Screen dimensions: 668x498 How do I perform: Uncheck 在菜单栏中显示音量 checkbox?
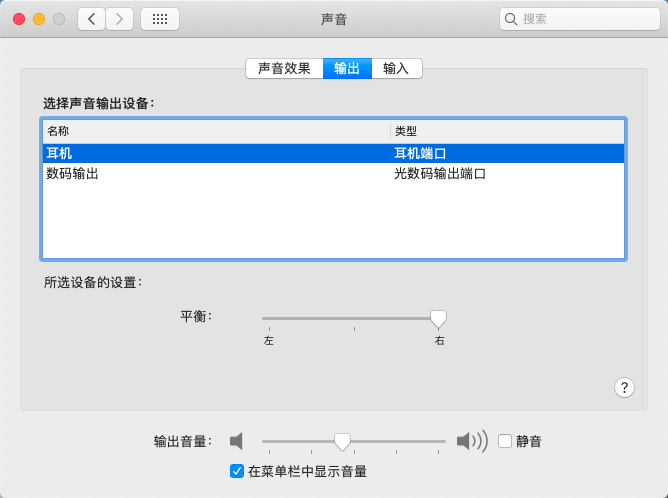[x=237, y=471]
